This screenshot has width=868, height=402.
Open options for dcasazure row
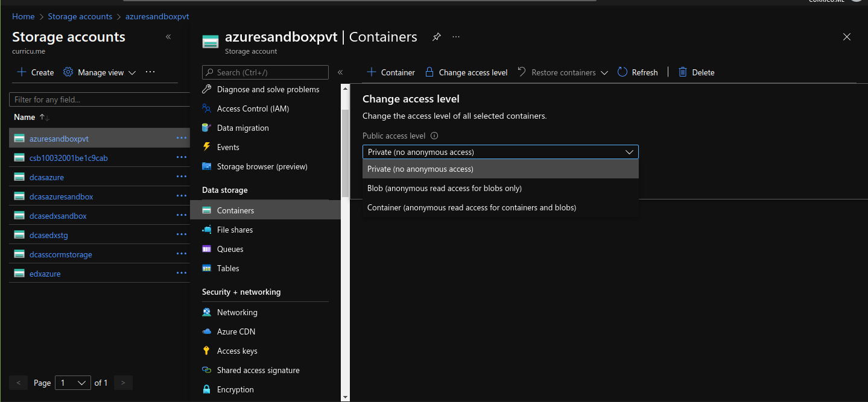[182, 177]
